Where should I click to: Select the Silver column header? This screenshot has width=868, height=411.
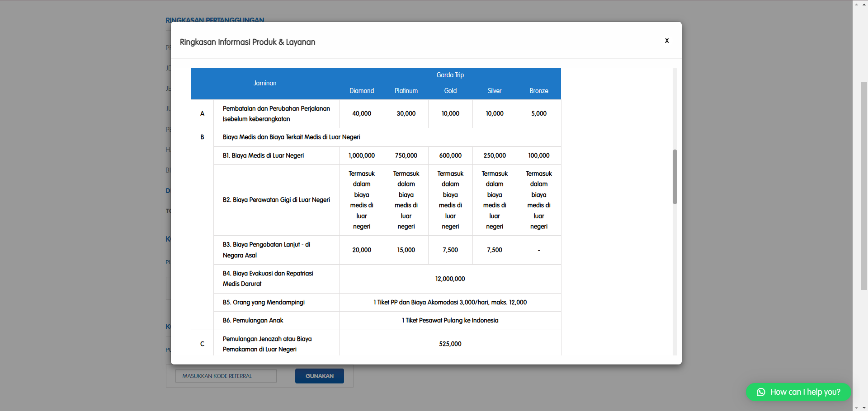[x=495, y=91]
